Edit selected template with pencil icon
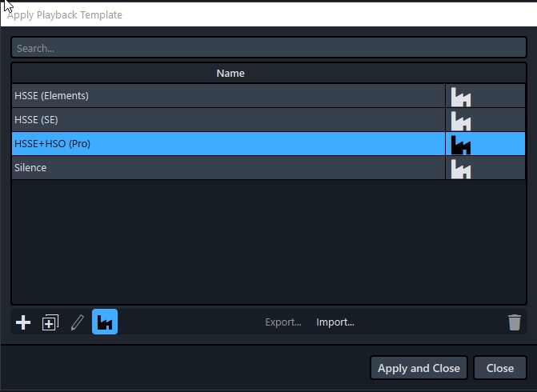Image resolution: width=537 pixels, height=392 pixels. click(x=78, y=322)
